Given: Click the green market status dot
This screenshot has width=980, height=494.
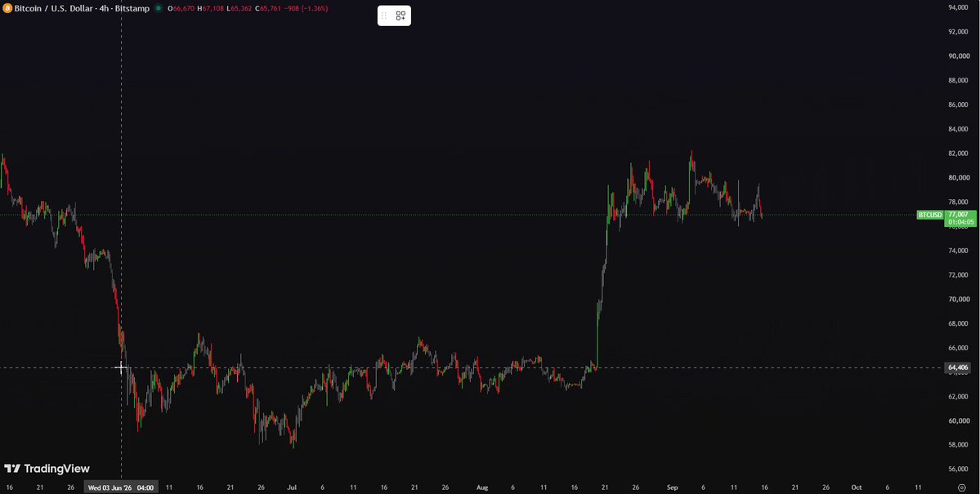Looking at the screenshot, I should pos(158,9).
